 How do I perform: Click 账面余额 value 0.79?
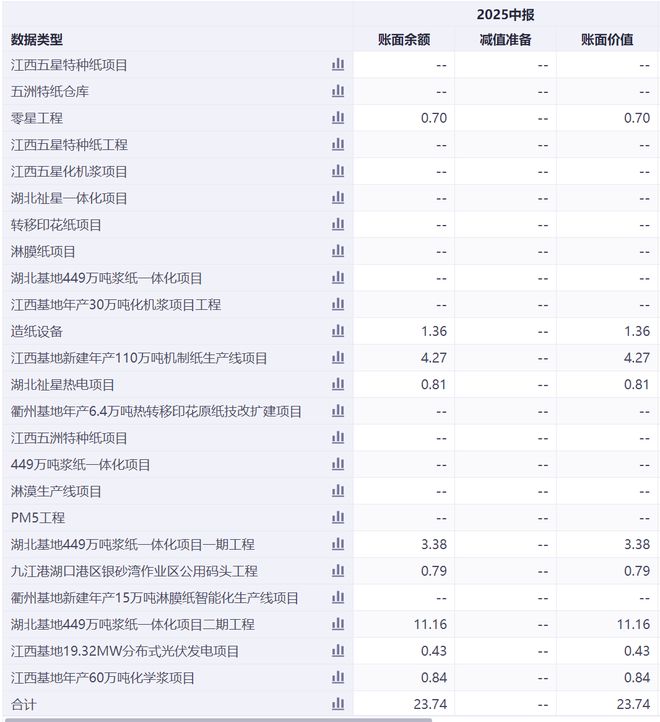click(434, 571)
